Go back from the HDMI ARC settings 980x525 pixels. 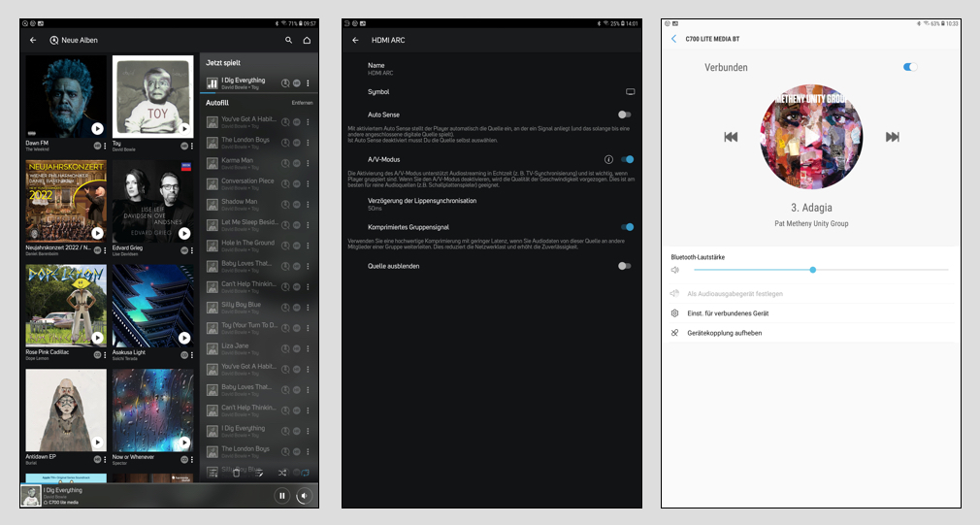click(356, 40)
